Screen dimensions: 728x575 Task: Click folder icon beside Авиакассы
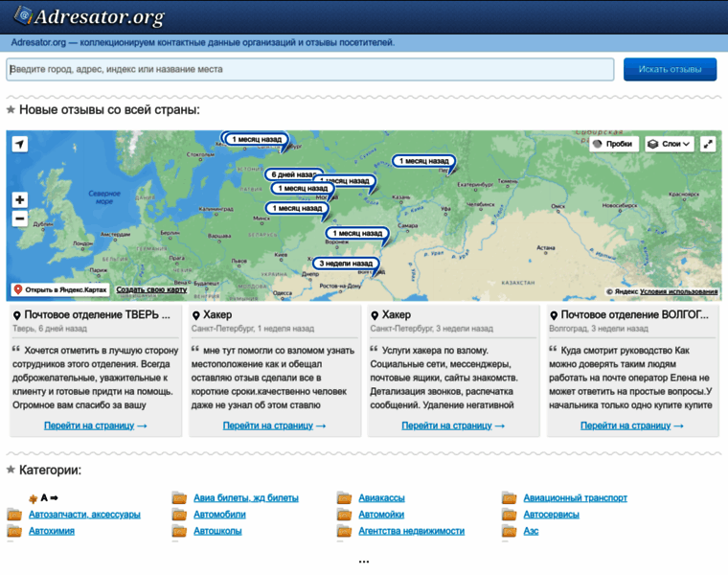[x=344, y=498]
